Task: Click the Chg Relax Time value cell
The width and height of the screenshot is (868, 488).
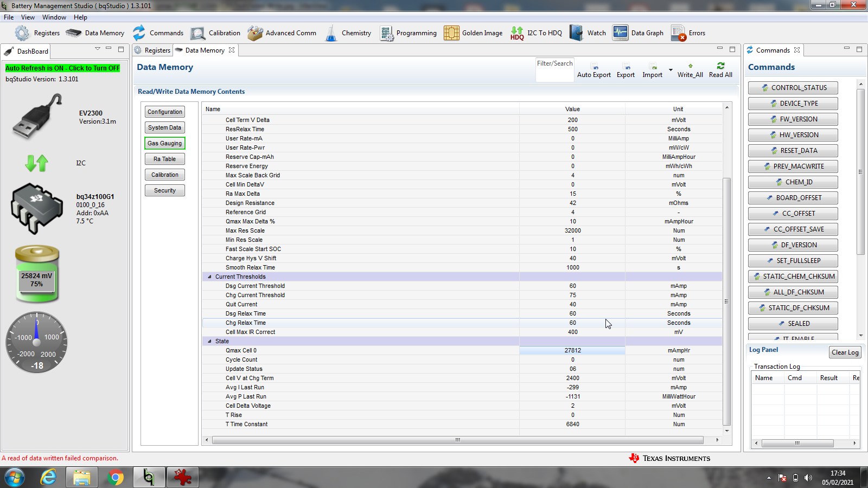Action: [572, 323]
